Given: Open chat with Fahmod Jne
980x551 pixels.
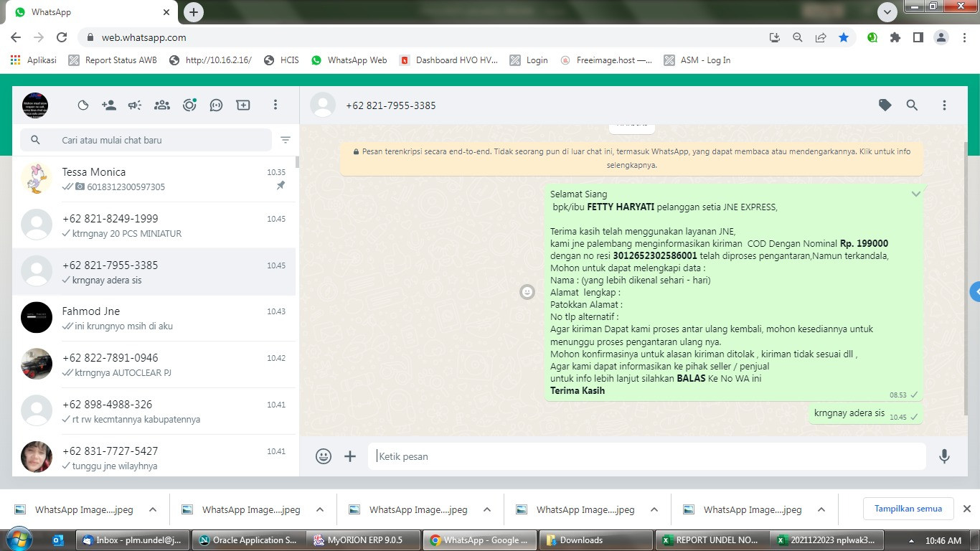Looking at the screenshot, I should [x=154, y=318].
